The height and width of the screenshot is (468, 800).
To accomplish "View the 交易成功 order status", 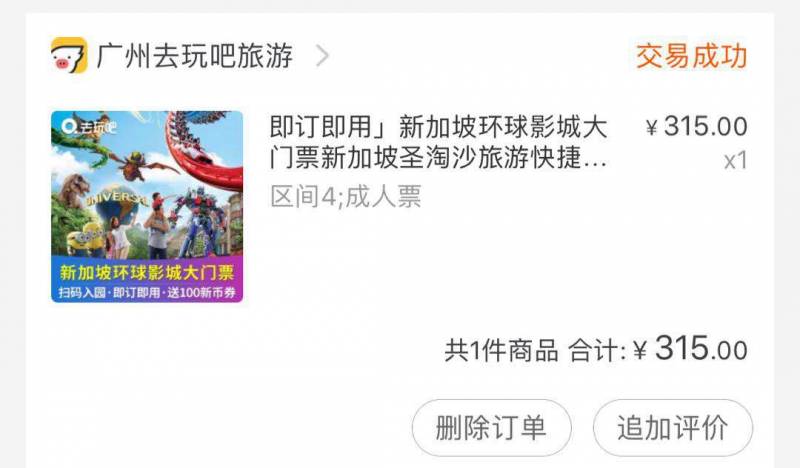I will click(691, 56).
